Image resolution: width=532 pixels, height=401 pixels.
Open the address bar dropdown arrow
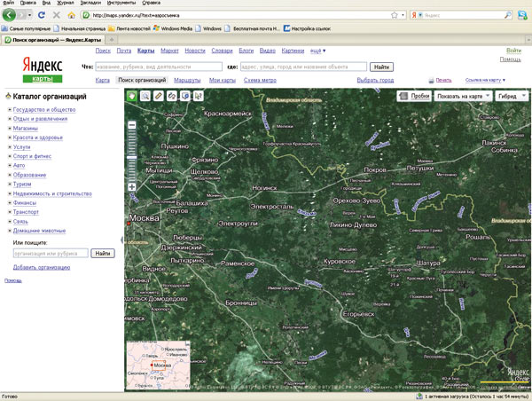pyautogui.click(x=403, y=15)
